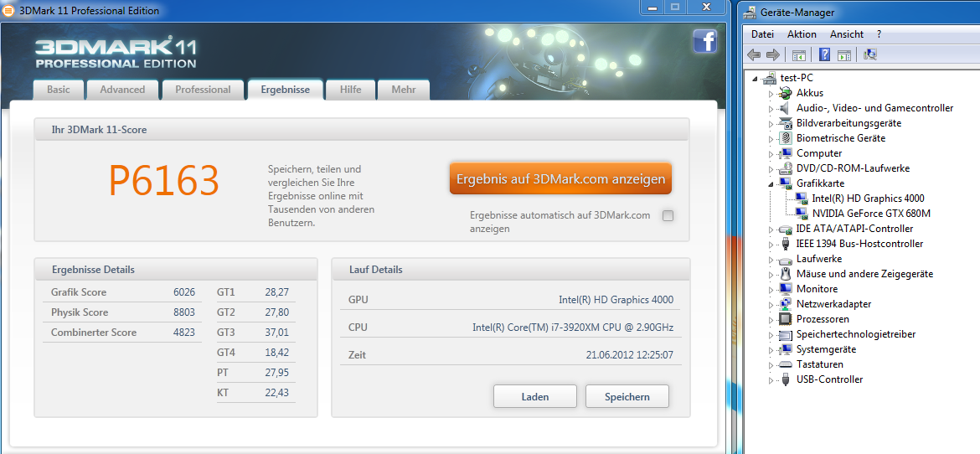Viewport: 980px width, 454px height.
Task: Click the Physik Score value 8803
Action: (184, 312)
